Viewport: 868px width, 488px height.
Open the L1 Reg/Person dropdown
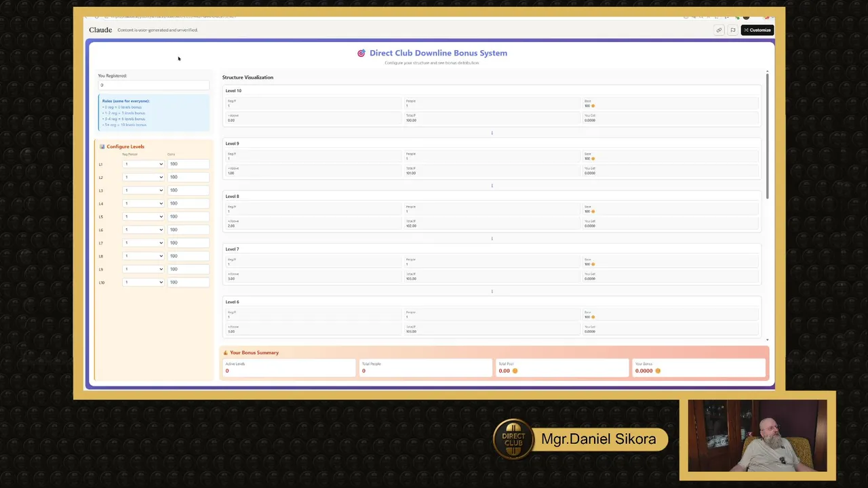pyautogui.click(x=143, y=164)
